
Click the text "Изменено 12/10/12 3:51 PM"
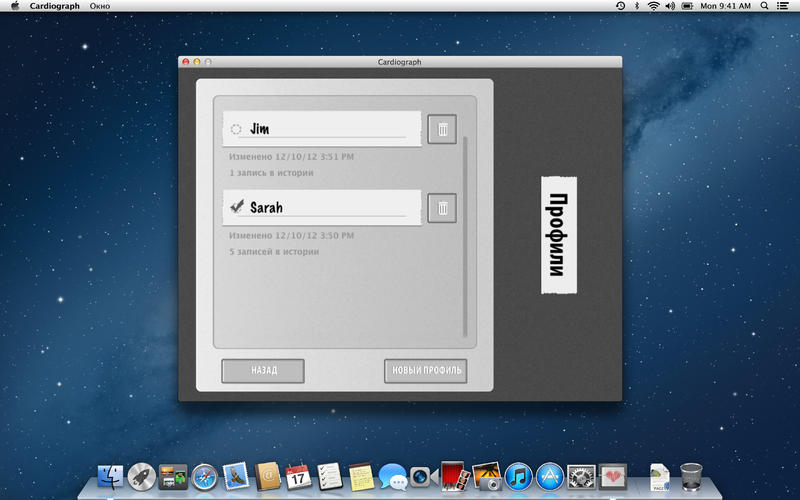coord(291,157)
